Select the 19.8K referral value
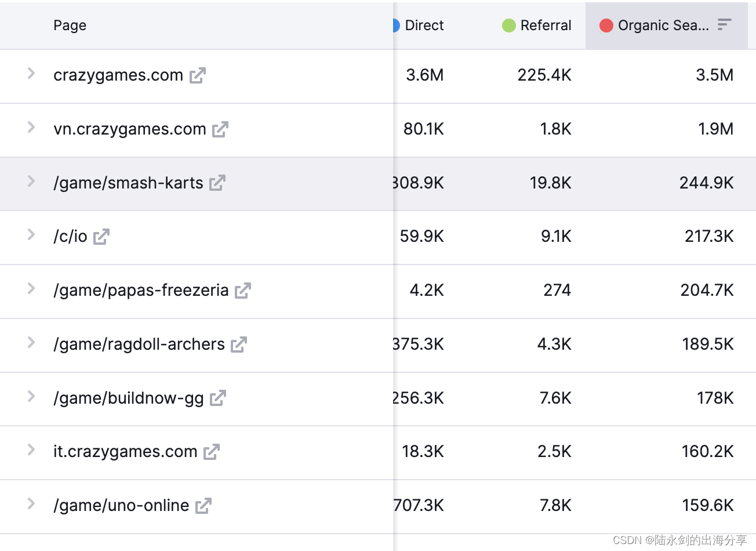This screenshot has height=551, width=756. [551, 183]
